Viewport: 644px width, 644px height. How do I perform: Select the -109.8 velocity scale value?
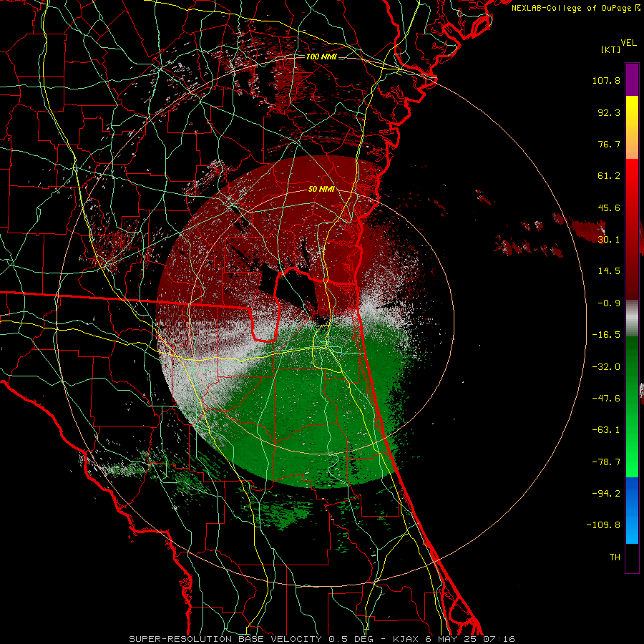[x=603, y=525]
